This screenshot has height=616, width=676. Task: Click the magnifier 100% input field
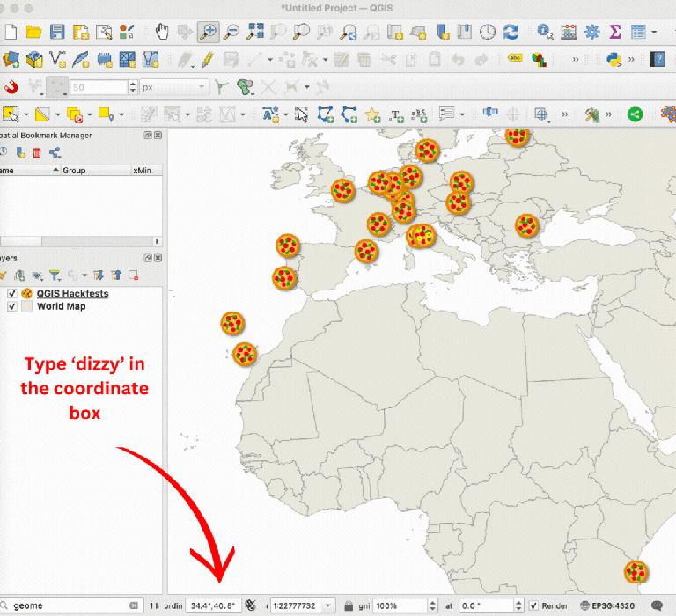click(x=400, y=605)
